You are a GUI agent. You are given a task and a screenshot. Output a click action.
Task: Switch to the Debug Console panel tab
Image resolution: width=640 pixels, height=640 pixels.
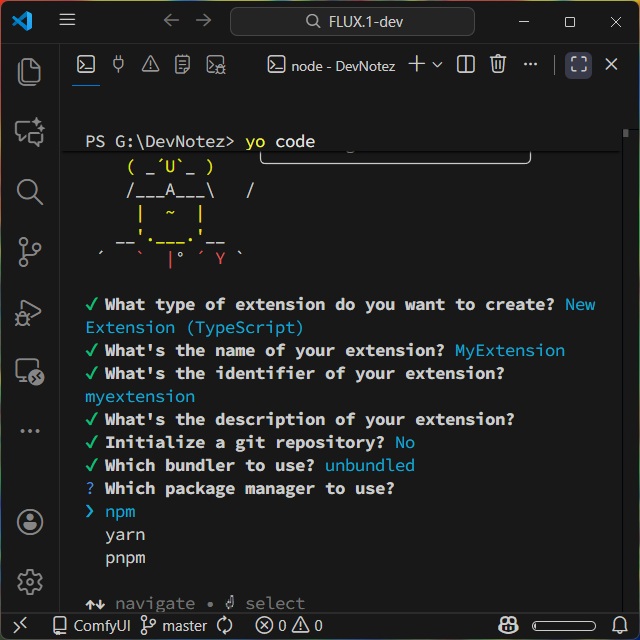(x=215, y=65)
